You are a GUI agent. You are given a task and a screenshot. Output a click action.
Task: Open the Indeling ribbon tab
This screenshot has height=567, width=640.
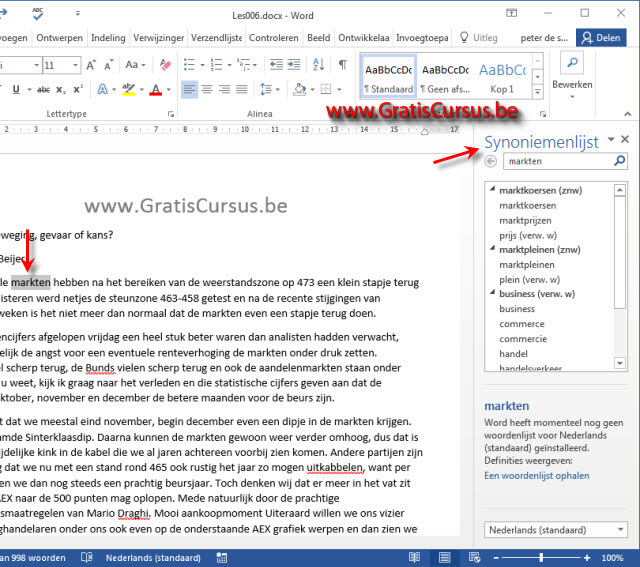coord(108,38)
